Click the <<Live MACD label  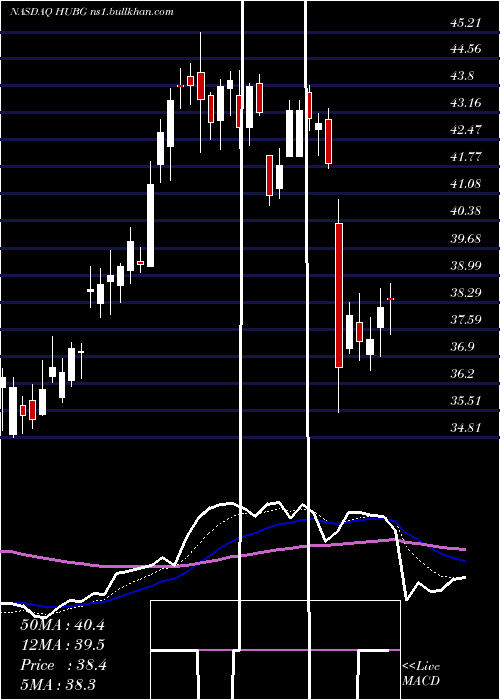pyautogui.click(x=421, y=673)
